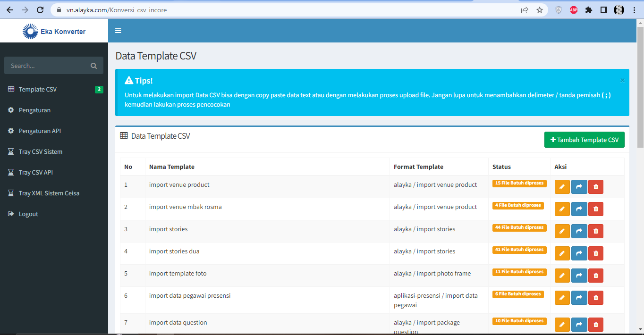This screenshot has width=644, height=335.
Task: Share the 'import data pegawai presensi' template
Action: 579,298
